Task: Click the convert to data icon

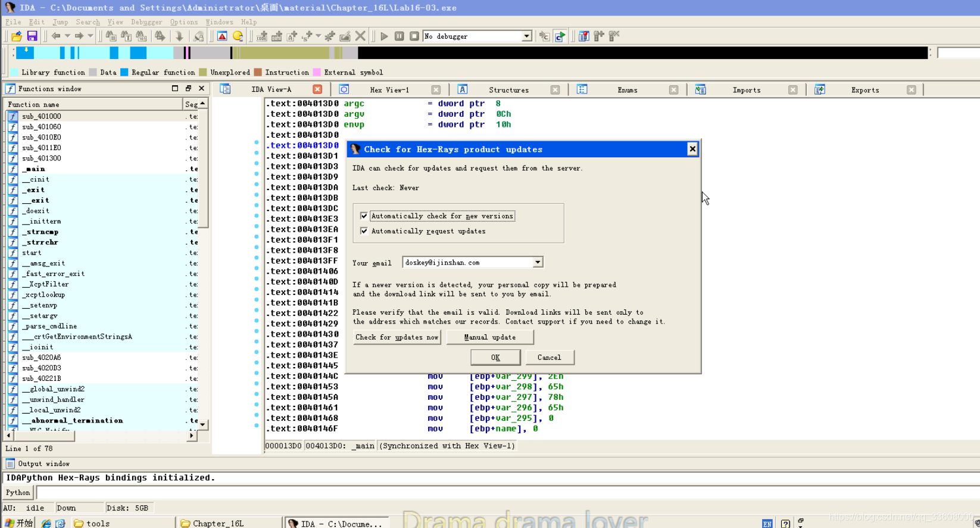Action: click(x=277, y=36)
